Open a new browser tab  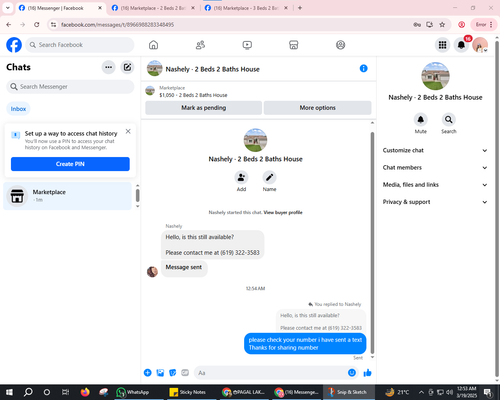[x=300, y=8]
